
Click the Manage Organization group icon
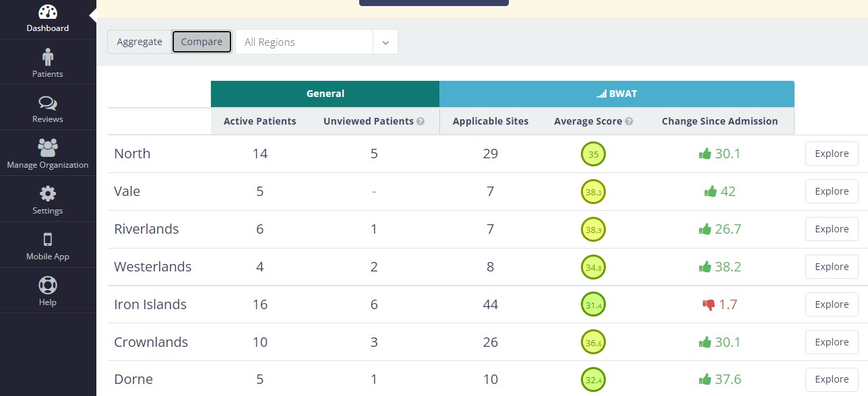tap(48, 147)
